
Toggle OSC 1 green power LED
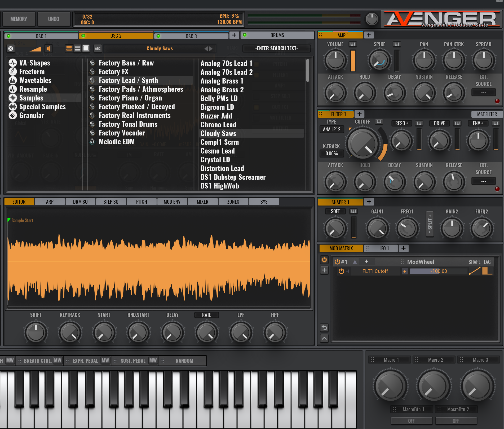pos(8,36)
